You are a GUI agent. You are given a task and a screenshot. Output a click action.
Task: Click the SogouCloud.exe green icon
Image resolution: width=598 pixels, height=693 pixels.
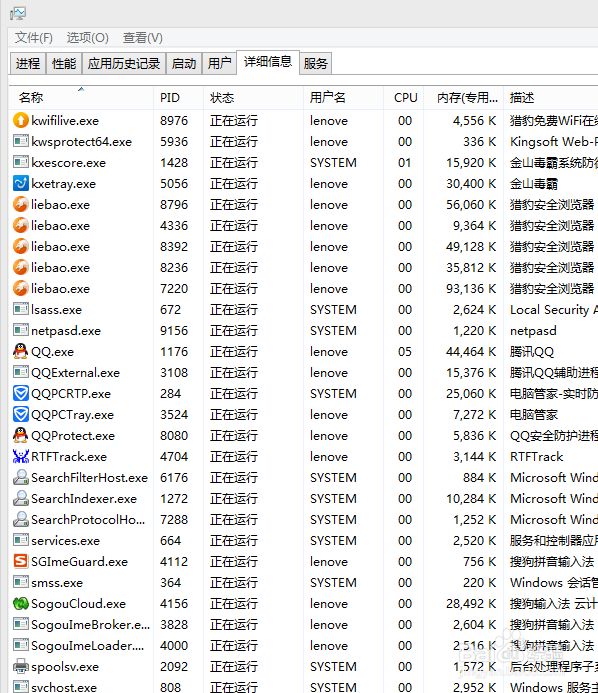(x=21, y=603)
